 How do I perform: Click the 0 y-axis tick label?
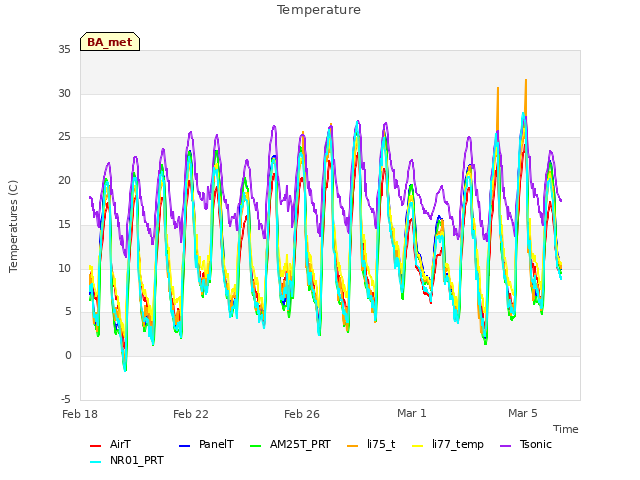[68, 356]
